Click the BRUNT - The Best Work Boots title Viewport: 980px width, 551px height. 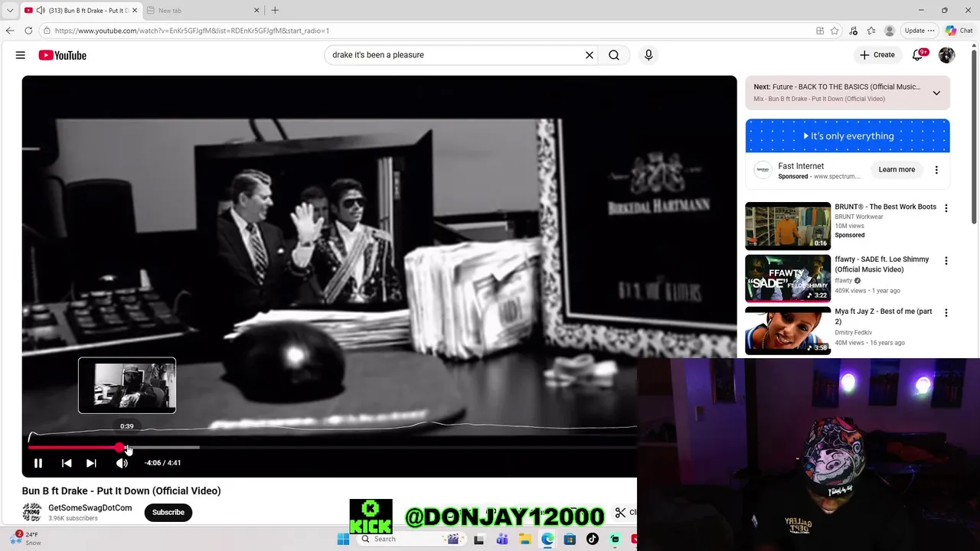click(885, 207)
